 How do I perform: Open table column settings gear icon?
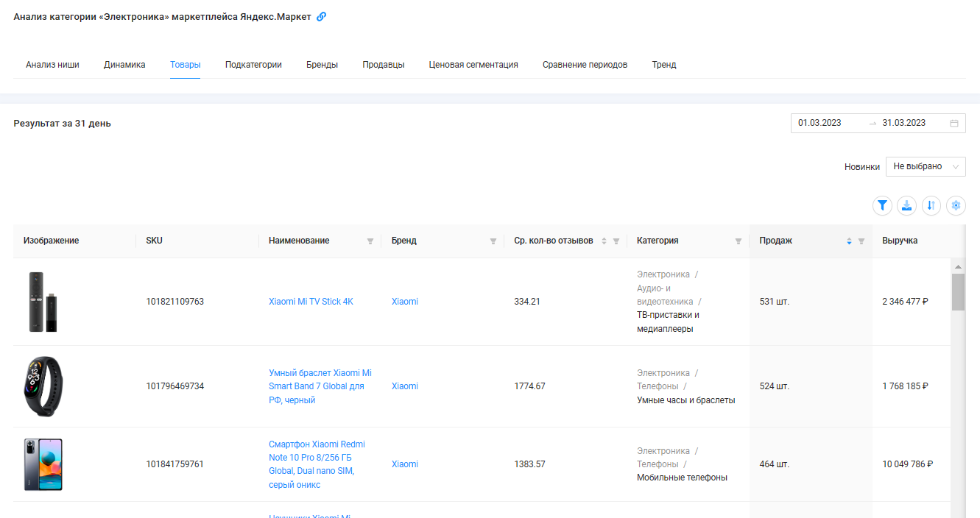point(956,206)
